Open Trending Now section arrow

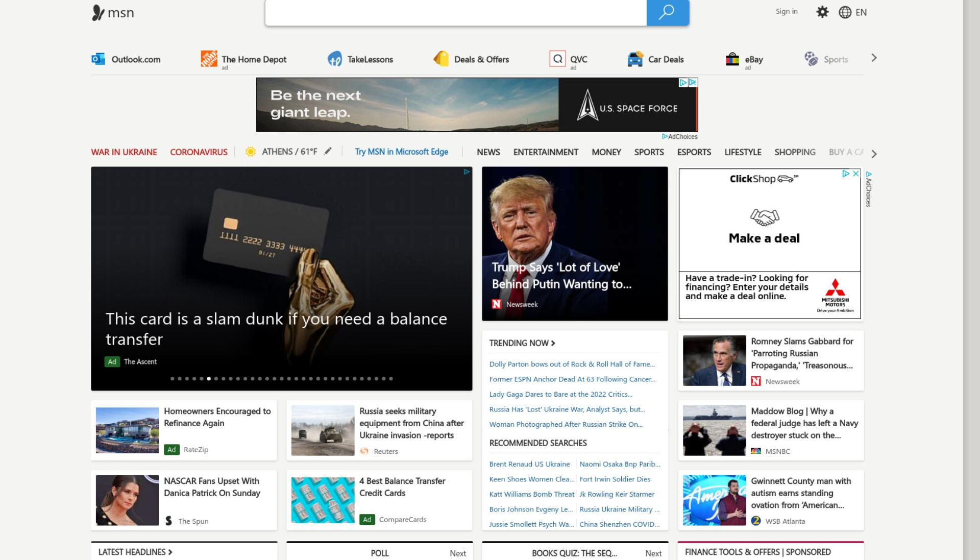click(553, 343)
